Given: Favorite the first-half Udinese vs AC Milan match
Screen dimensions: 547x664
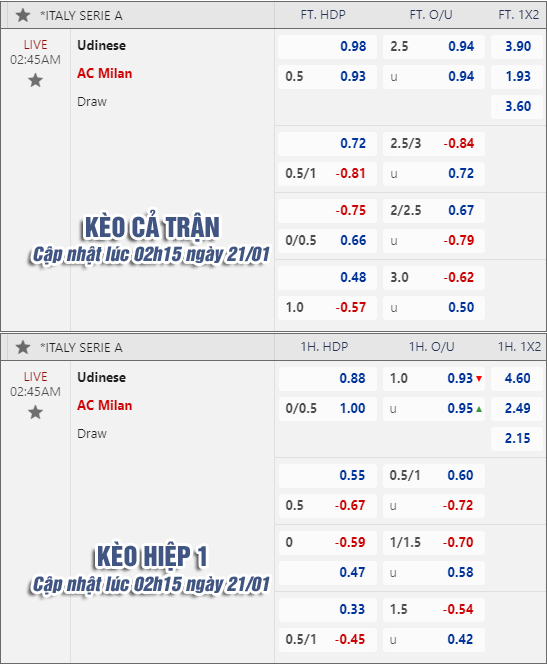Looking at the screenshot, I should tap(36, 412).
